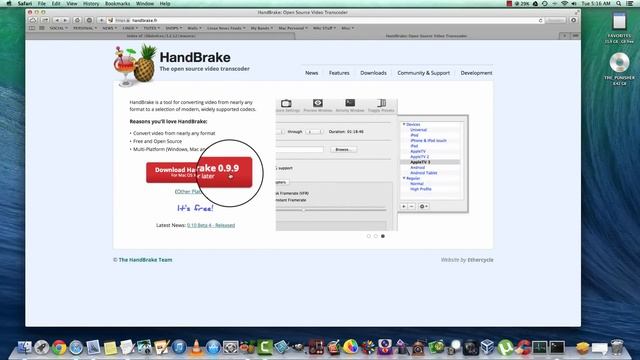Click the volume icon in menu bar
This screenshot has width=640, height=360.
click(x=574, y=4)
